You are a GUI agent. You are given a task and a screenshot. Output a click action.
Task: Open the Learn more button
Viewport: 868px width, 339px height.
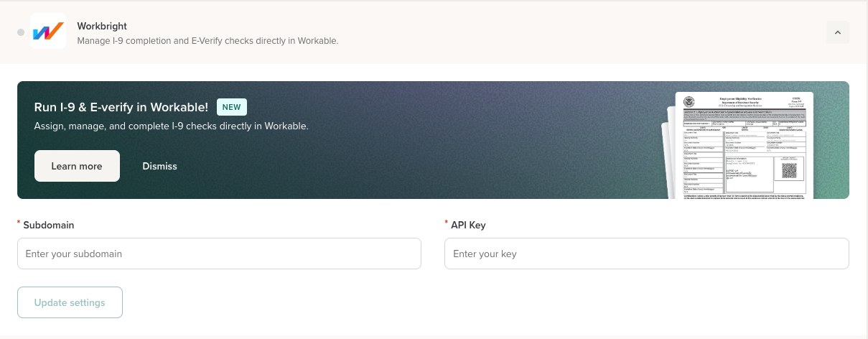(77, 166)
